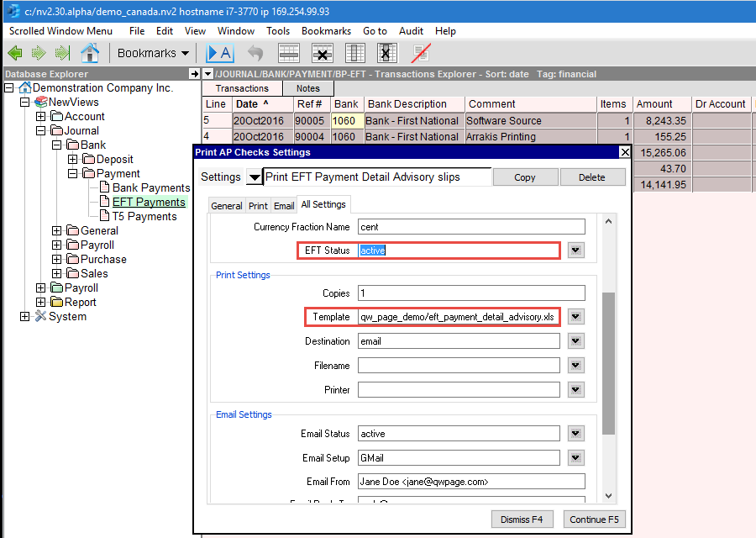Click the insert row toolbar icon
This screenshot has height=538, width=756.
pos(289,53)
